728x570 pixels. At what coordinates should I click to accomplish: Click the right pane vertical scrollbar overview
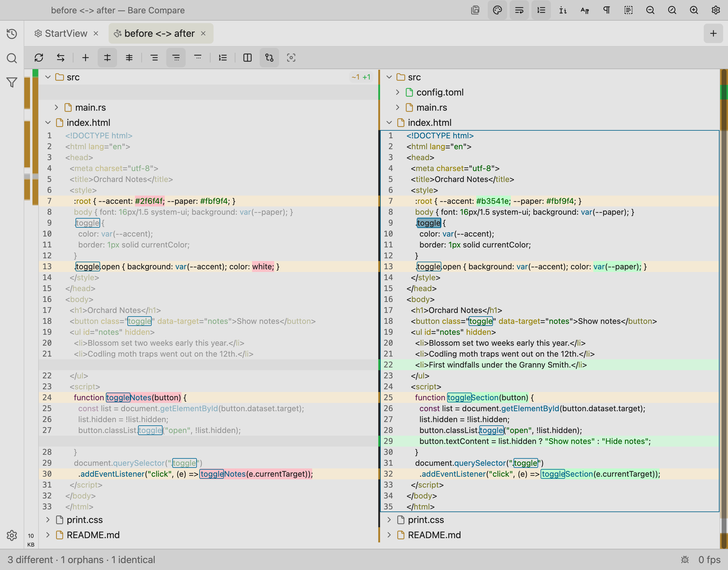724,309
